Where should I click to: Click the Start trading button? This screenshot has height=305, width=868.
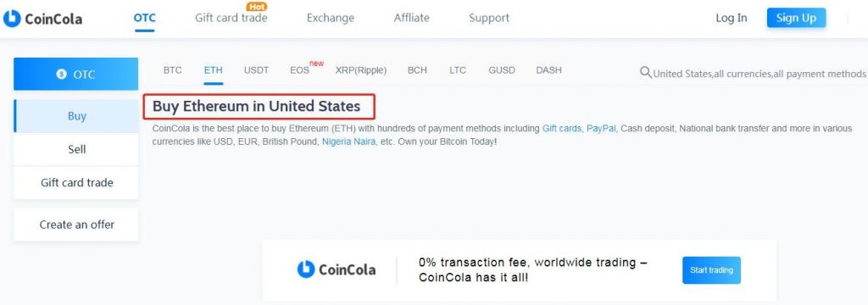point(711,270)
